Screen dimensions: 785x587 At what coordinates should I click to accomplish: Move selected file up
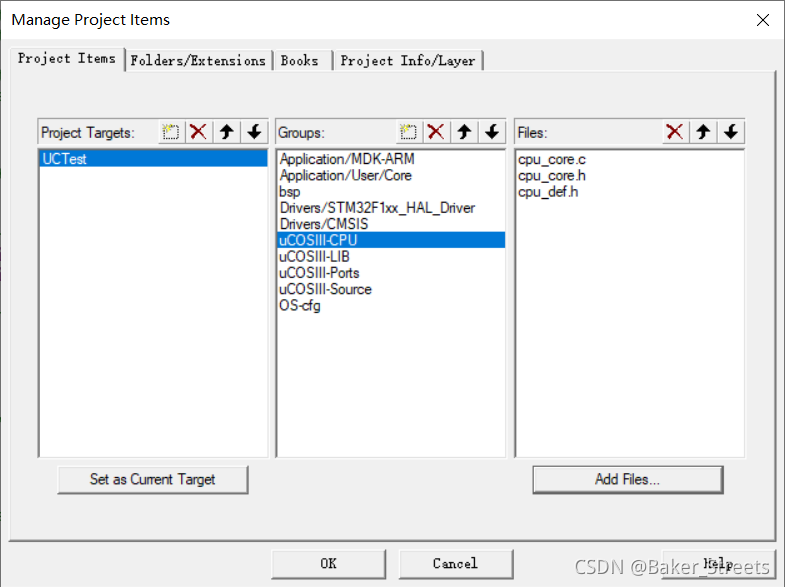[x=703, y=133]
